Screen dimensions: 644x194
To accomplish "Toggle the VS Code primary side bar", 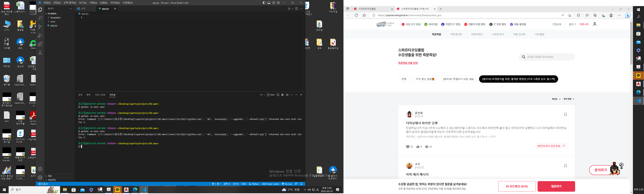I will click(264, 3).
